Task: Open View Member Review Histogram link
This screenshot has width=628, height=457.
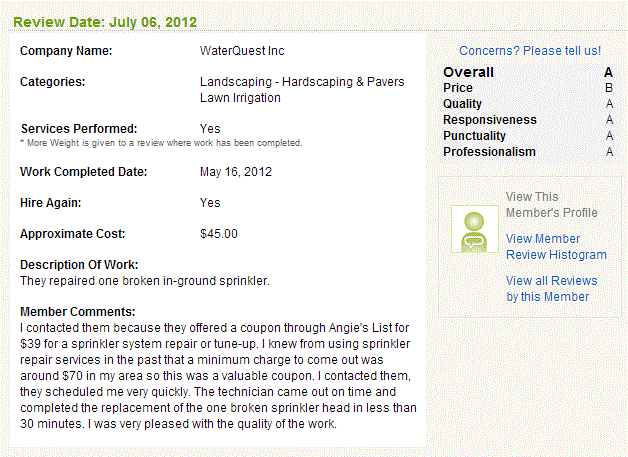Action: (556, 247)
